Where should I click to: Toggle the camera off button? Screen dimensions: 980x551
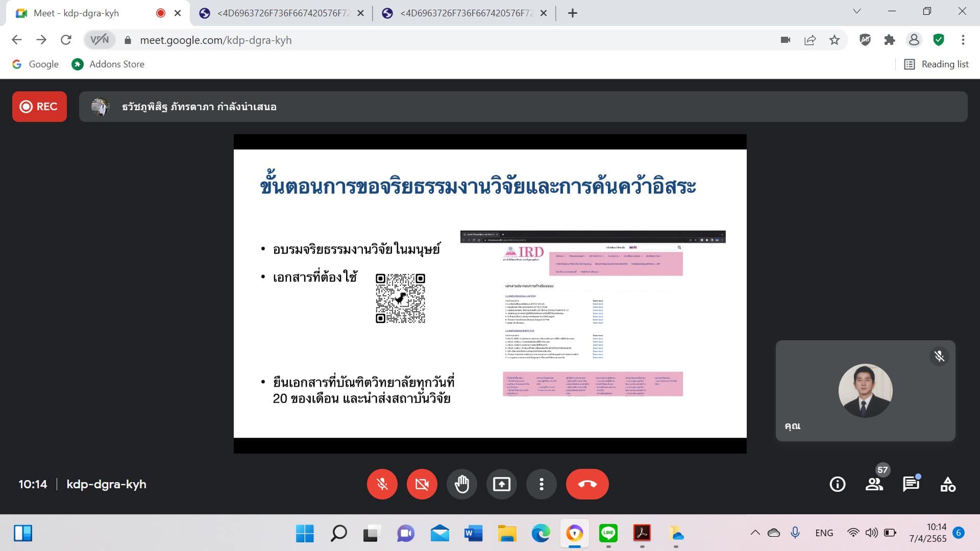coord(422,484)
